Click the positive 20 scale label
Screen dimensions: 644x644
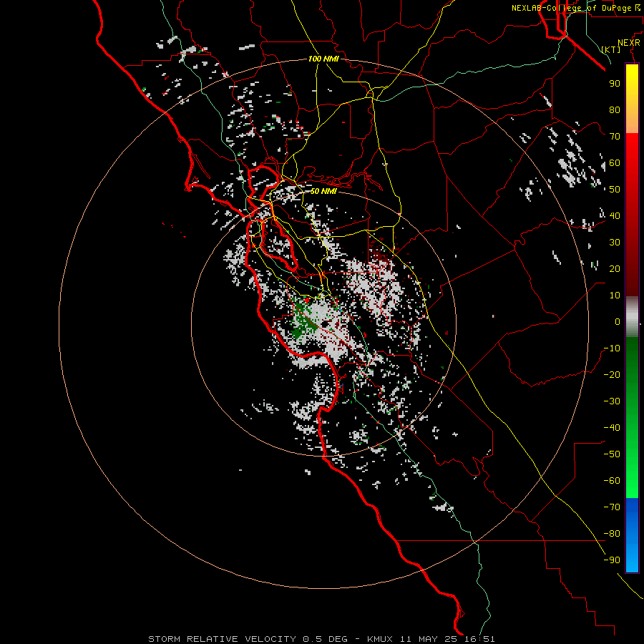tap(615, 268)
